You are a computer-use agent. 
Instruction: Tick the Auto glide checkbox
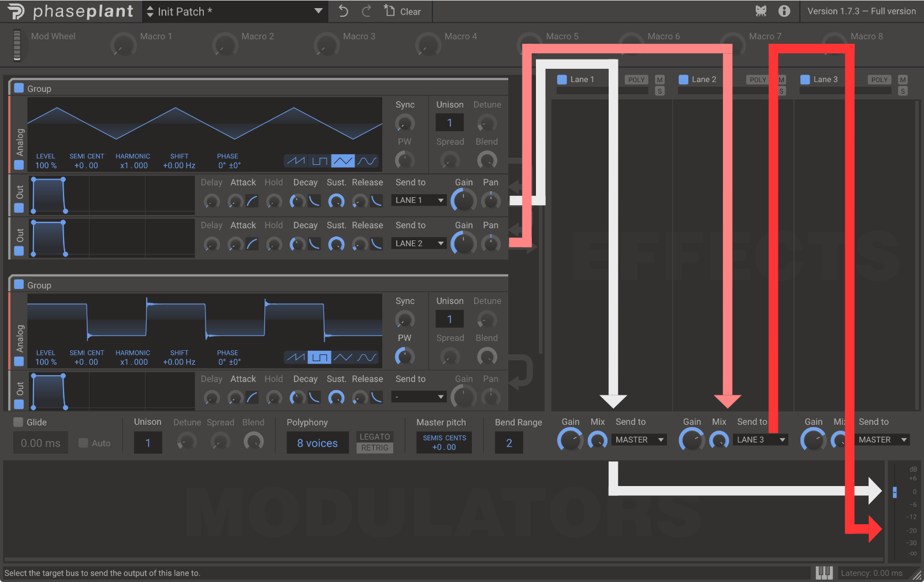tap(84, 443)
